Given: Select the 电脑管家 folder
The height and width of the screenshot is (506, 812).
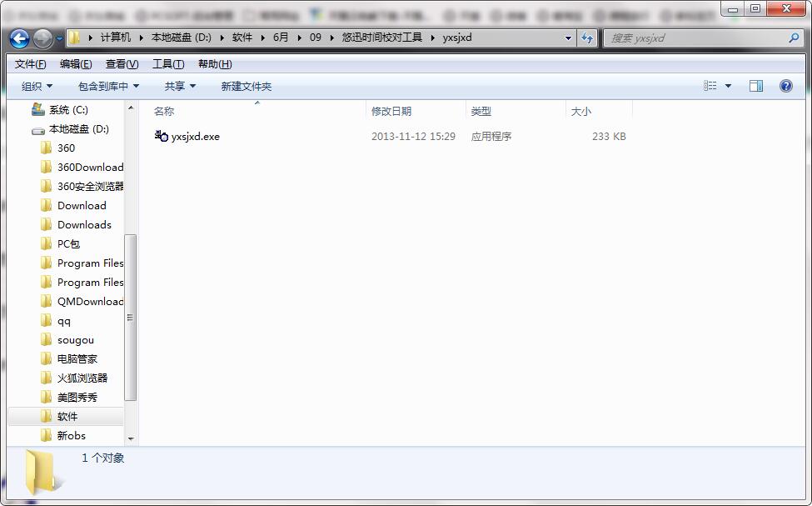Looking at the screenshot, I should pos(77,358).
